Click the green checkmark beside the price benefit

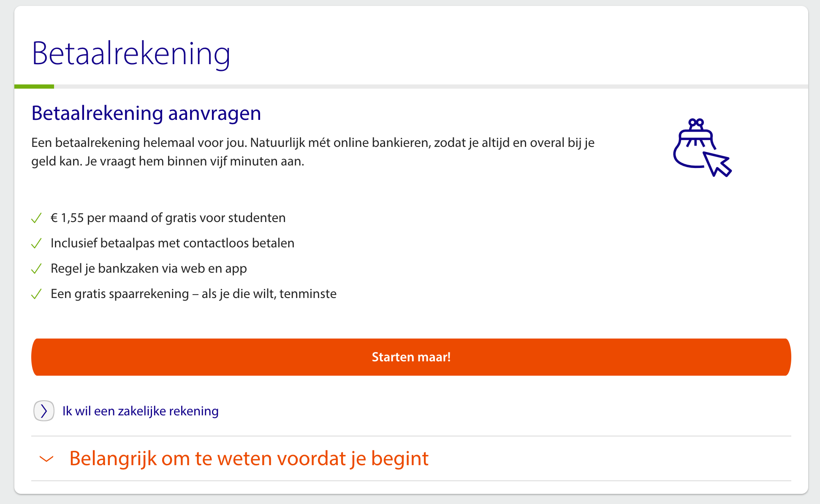tap(37, 218)
